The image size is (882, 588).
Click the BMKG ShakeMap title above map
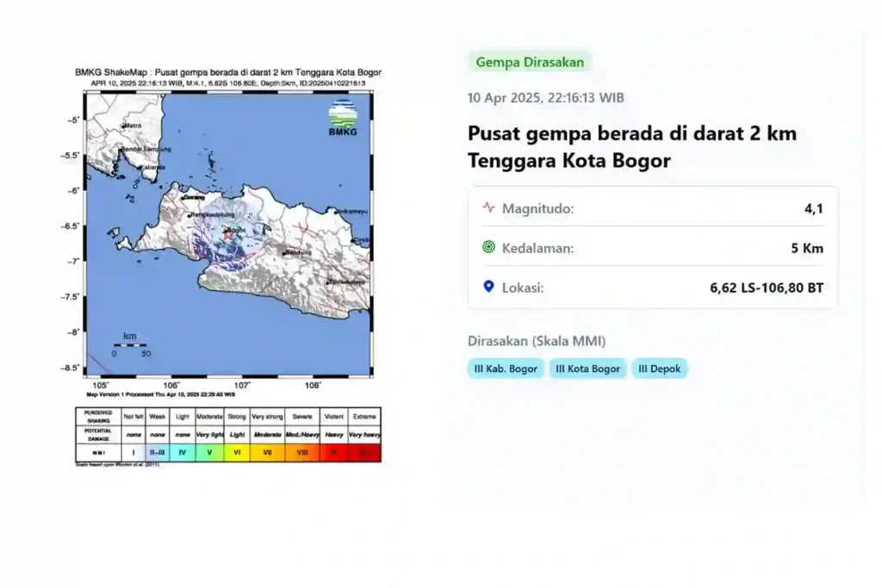coord(227,72)
